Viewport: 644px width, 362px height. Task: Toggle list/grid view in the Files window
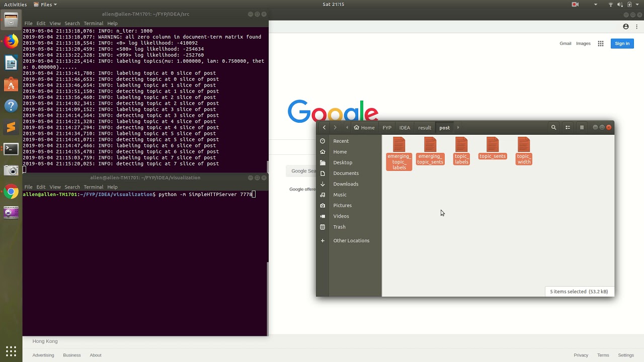click(568, 128)
